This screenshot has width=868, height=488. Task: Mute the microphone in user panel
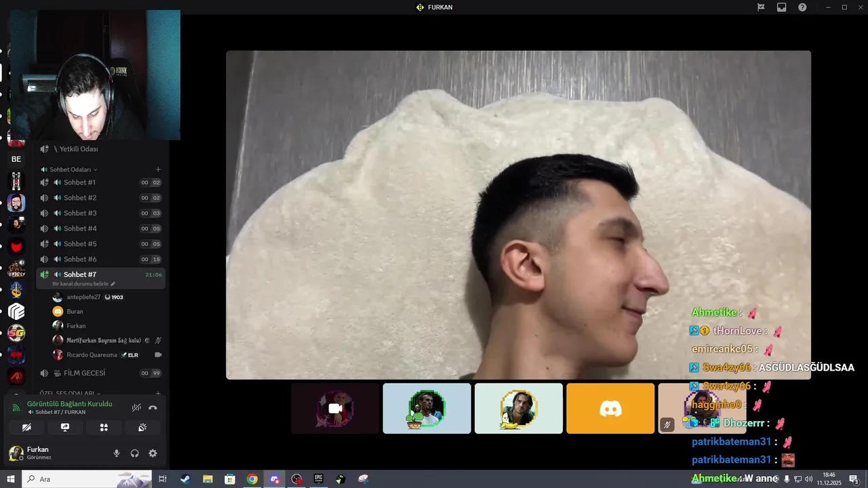pyautogui.click(x=117, y=453)
